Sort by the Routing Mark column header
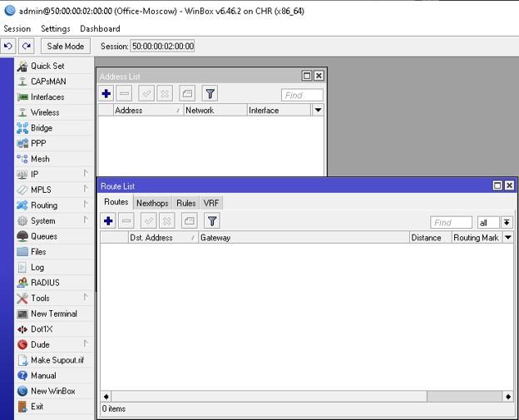519x420 pixels. (477, 238)
